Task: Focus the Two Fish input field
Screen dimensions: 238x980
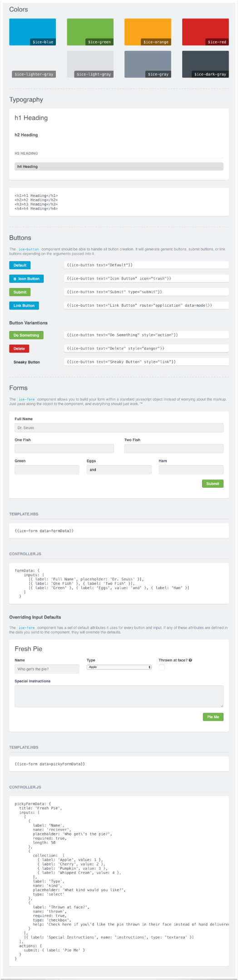Action: tap(174, 449)
